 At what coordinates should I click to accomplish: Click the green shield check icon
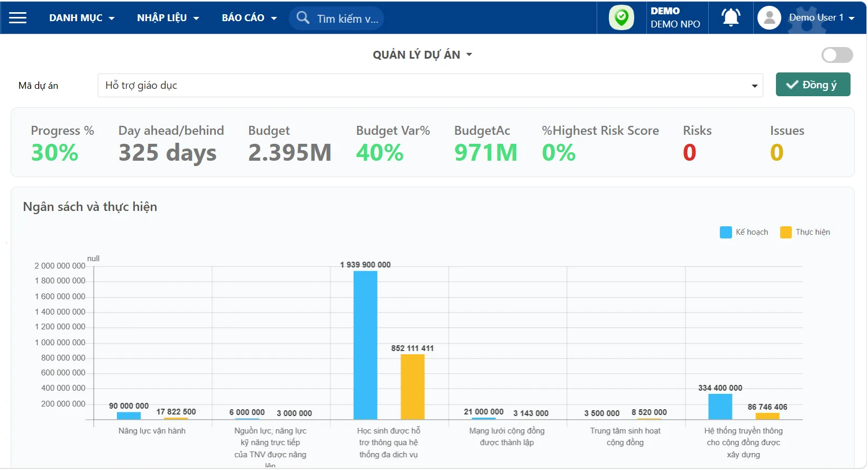(x=622, y=17)
